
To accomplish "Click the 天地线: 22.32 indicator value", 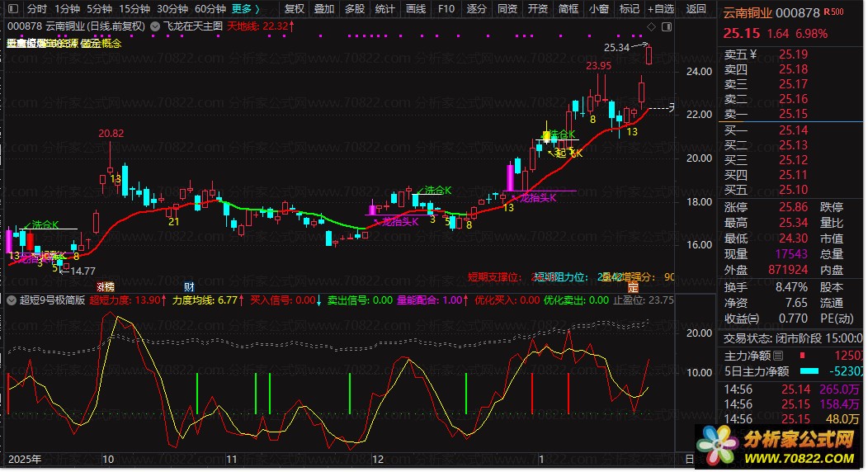I will click(262, 26).
